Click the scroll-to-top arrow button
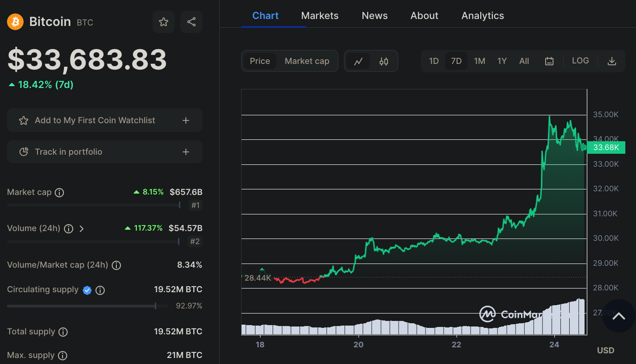The image size is (636, 364). click(619, 316)
